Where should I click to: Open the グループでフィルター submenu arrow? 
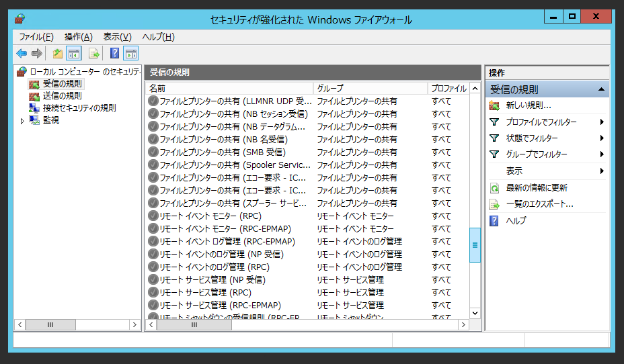pyautogui.click(x=602, y=154)
